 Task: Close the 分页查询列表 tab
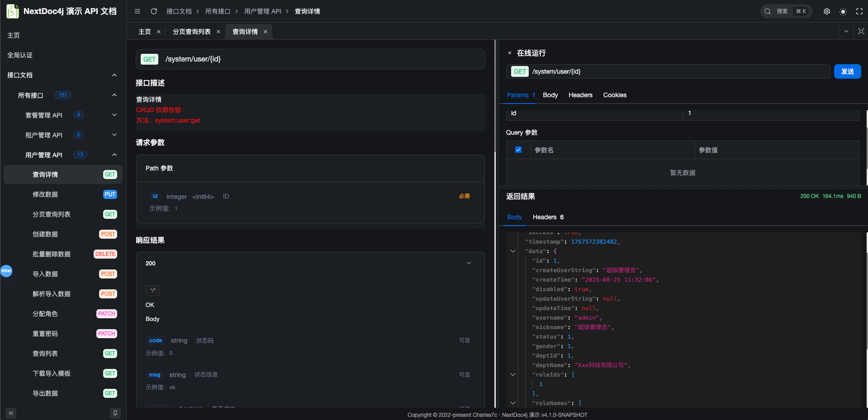[218, 32]
